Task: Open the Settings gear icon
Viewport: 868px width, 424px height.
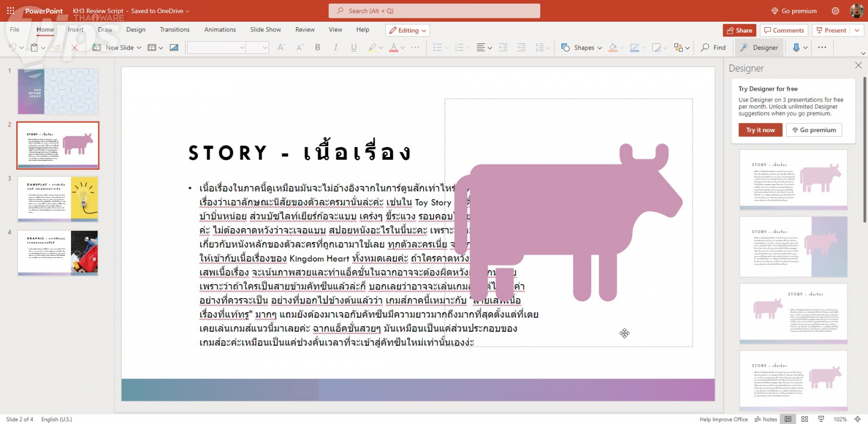Action: coord(835,11)
